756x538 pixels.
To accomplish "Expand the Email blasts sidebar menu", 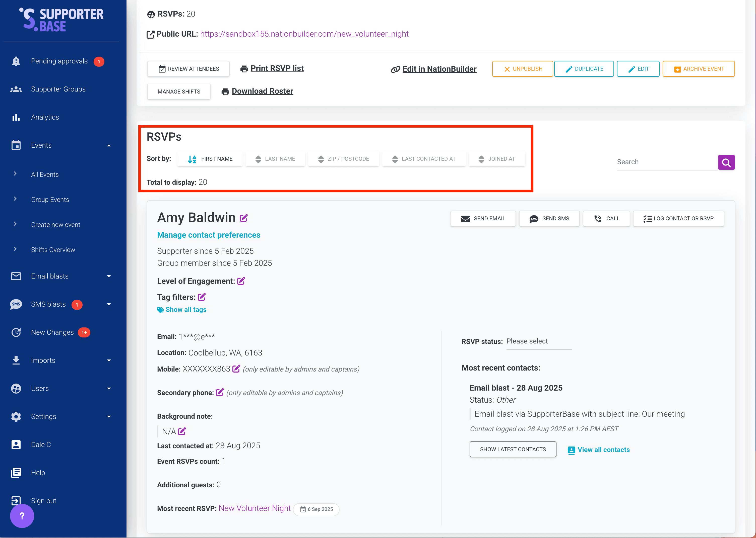I will (109, 276).
